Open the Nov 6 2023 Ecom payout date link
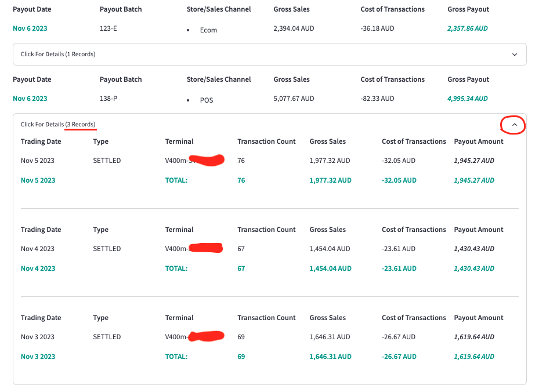This screenshot has height=392, width=546. (30, 28)
